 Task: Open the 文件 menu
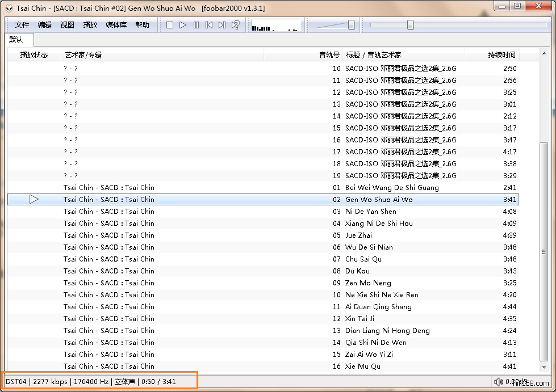[22, 25]
